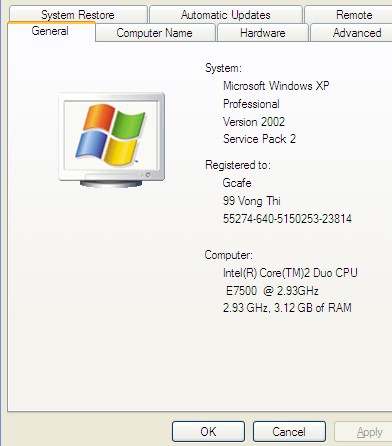Click 'Intel(R) Core(TM)2 Duo CPU' text
Viewport: 392px width, 446px height.
click(x=290, y=273)
